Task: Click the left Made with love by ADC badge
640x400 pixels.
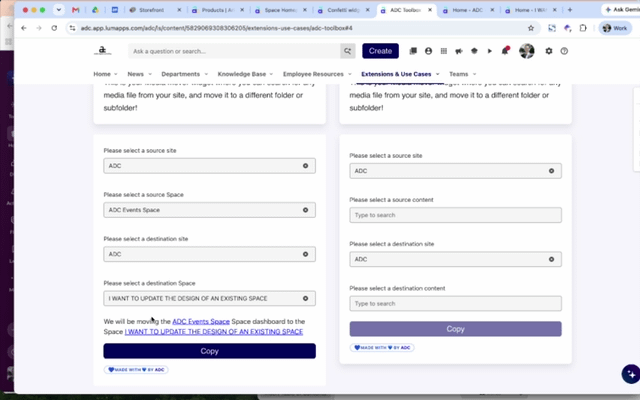Action: [x=136, y=370]
